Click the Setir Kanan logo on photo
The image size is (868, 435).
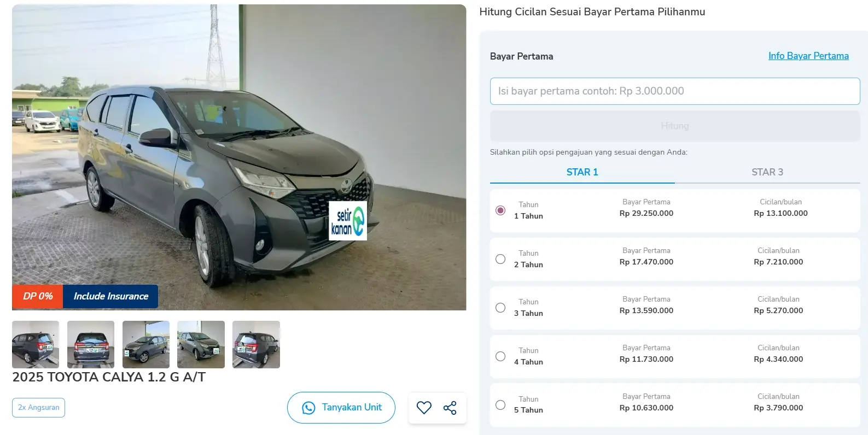click(x=348, y=221)
